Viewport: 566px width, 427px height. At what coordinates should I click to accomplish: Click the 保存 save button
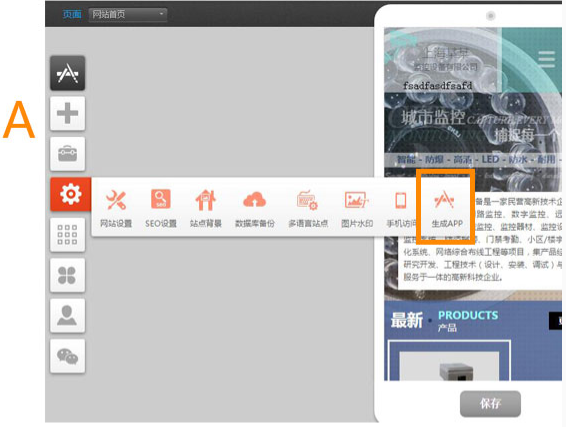point(490,404)
